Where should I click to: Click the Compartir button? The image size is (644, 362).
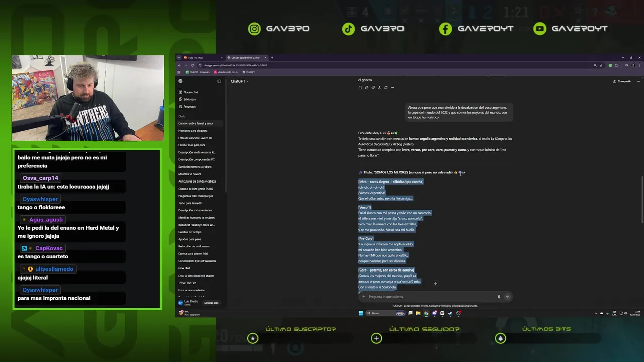[x=622, y=81]
